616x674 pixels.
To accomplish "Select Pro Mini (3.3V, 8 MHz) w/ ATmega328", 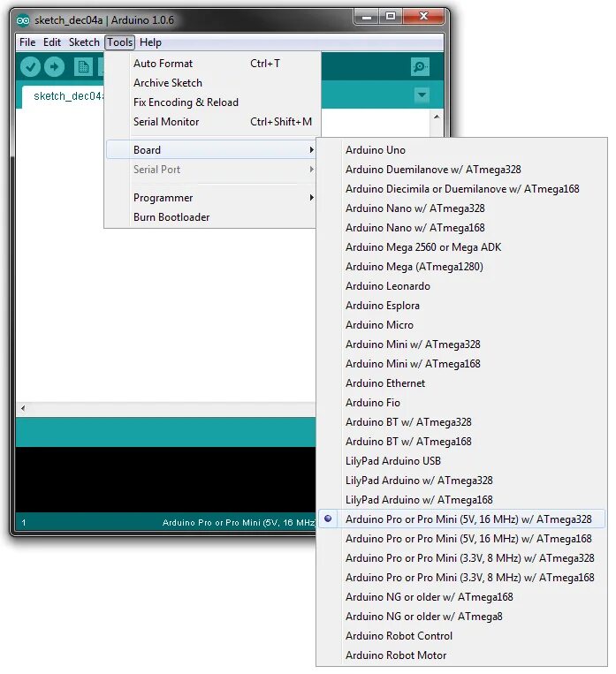I will click(x=461, y=558).
